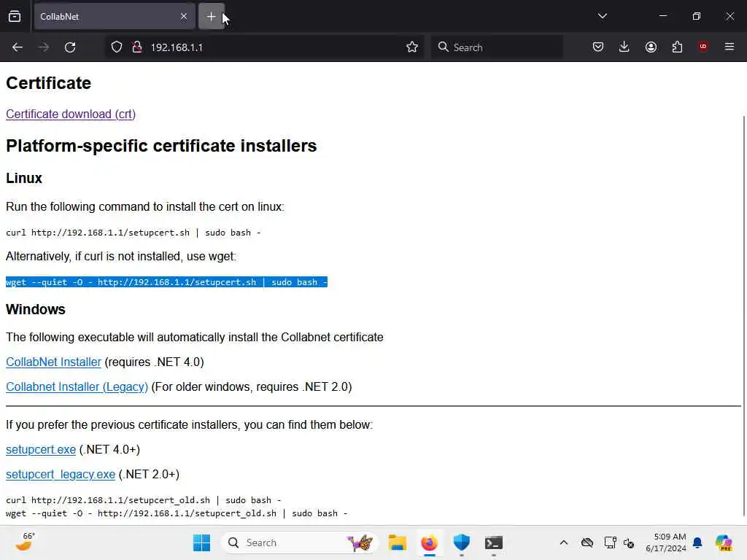Click the Linux section heading
The image size is (747, 560).
tap(24, 178)
